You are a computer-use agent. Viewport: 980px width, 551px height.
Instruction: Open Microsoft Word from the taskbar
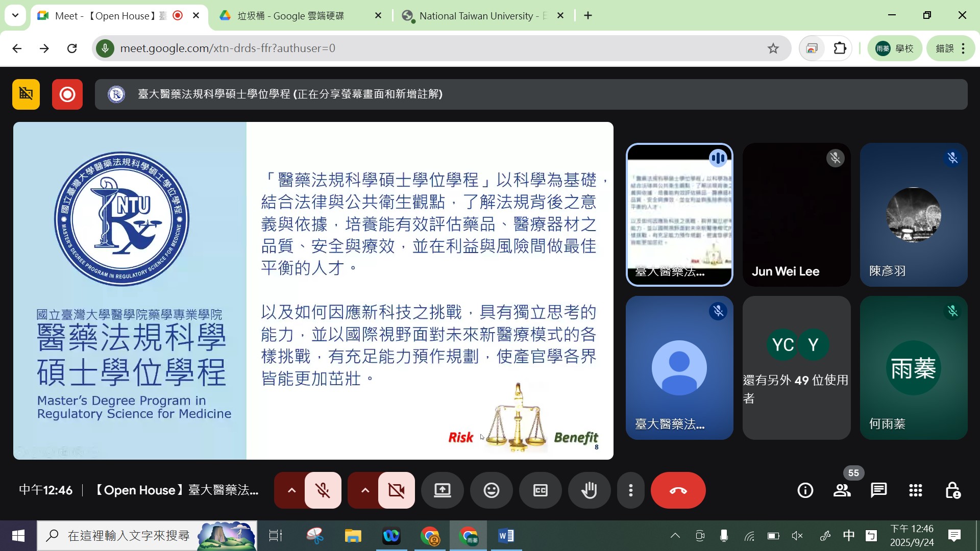506,536
